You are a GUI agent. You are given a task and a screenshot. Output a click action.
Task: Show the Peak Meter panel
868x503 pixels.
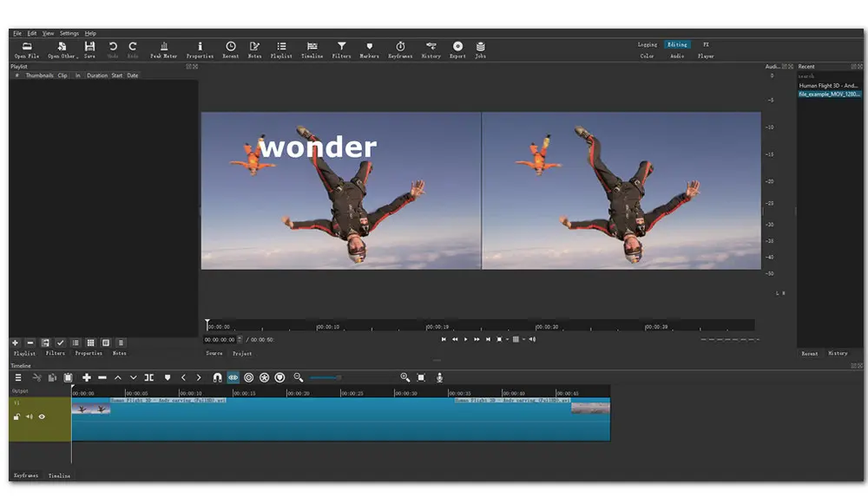coord(164,49)
